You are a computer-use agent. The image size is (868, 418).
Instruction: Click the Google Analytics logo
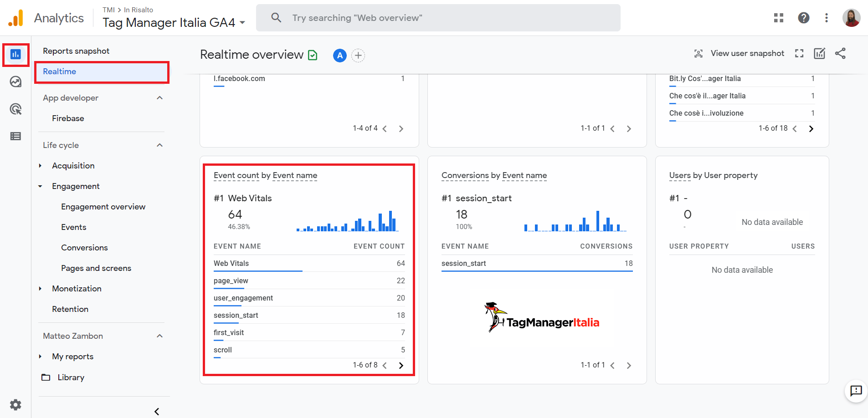tap(15, 18)
